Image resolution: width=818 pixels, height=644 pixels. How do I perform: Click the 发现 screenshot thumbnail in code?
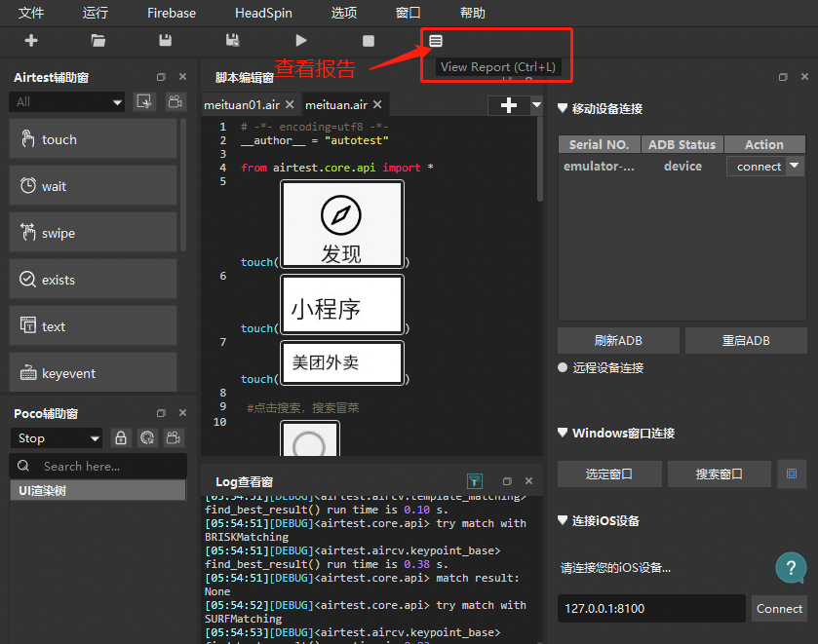[x=341, y=224]
